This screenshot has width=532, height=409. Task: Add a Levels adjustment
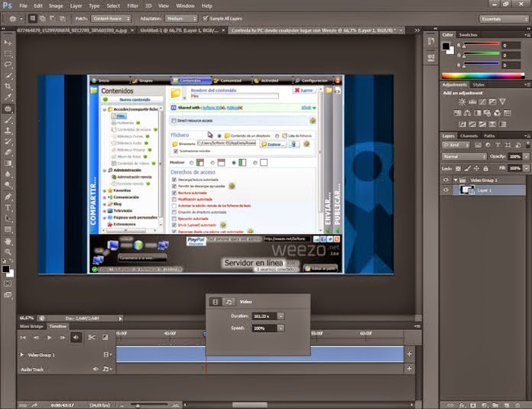472,102
